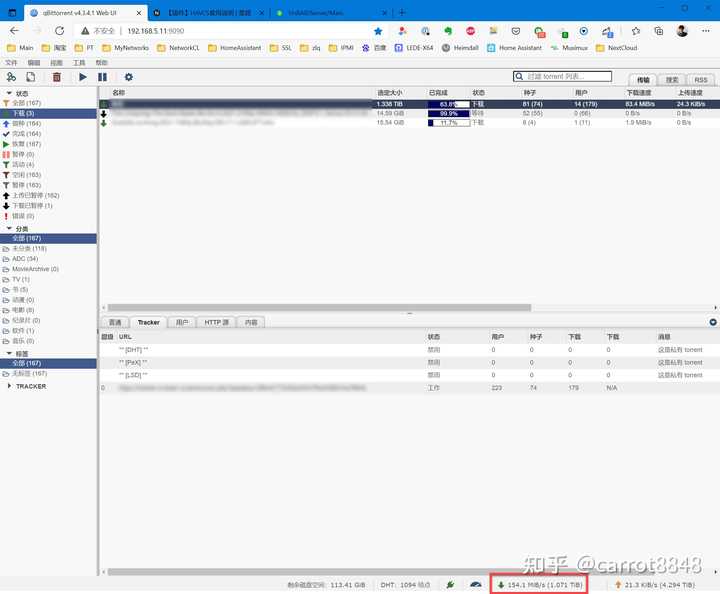The image size is (720, 594).
Task: Select the ** [PeX] ** tracker row
Action: 409,363
